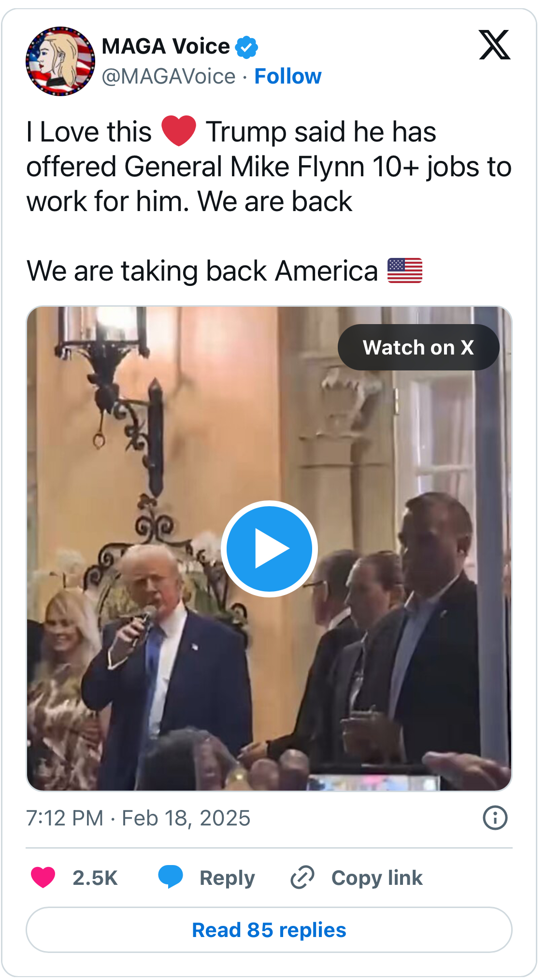The width and height of the screenshot is (546, 980).
Task: Open the MAGA Voice profile avatar
Action: (x=60, y=61)
